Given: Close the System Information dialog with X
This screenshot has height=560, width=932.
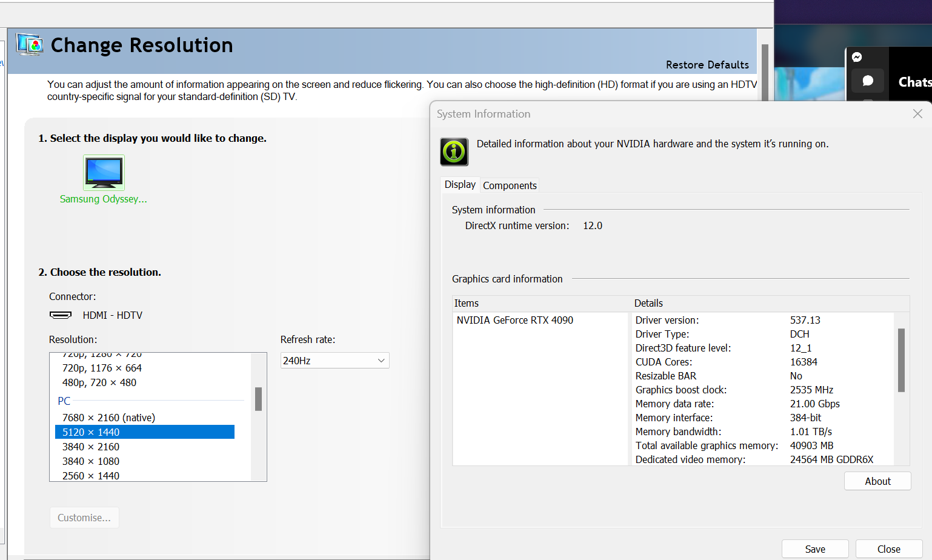Looking at the screenshot, I should point(917,114).
